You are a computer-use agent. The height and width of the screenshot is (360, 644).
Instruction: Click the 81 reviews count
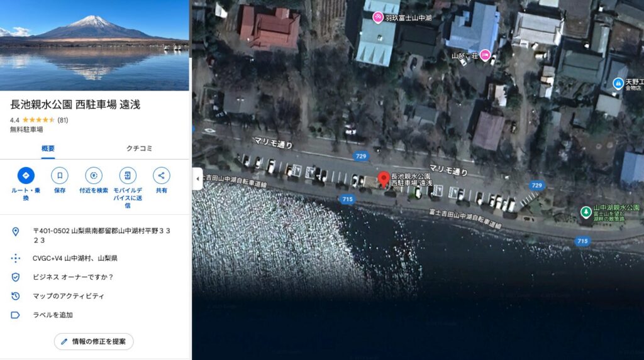click(x=63, y=120)
